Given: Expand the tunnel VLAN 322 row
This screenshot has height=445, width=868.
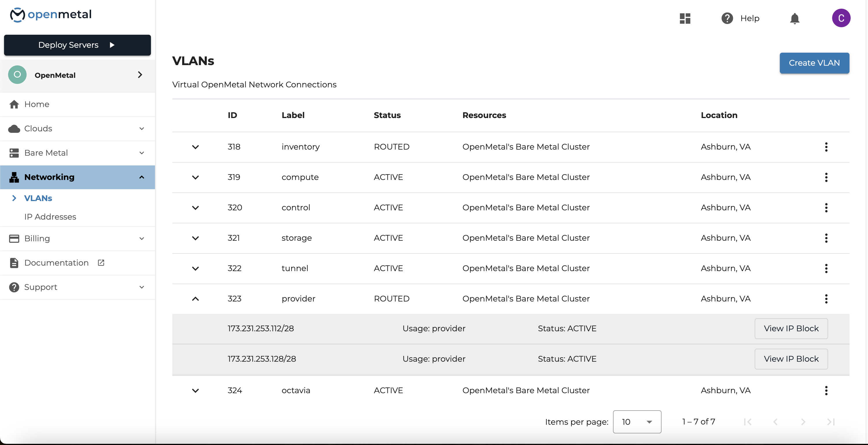Looking at the screenshot, I should coord(195,268).
